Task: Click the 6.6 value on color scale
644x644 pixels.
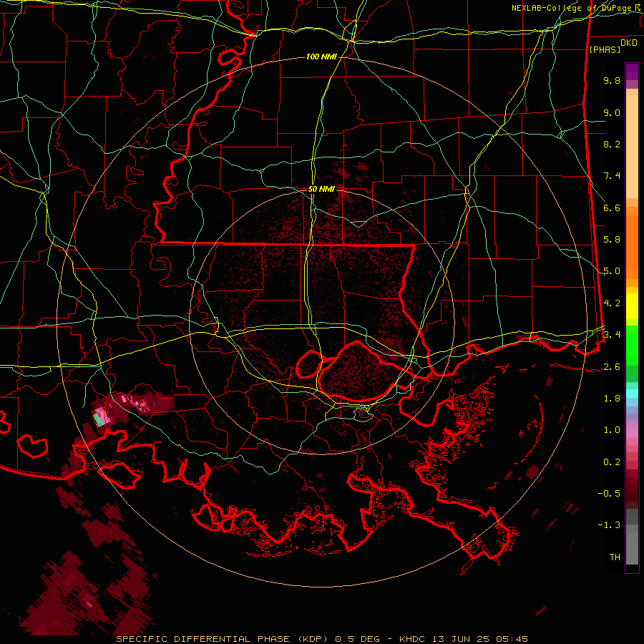Action: tap(612, 208)
